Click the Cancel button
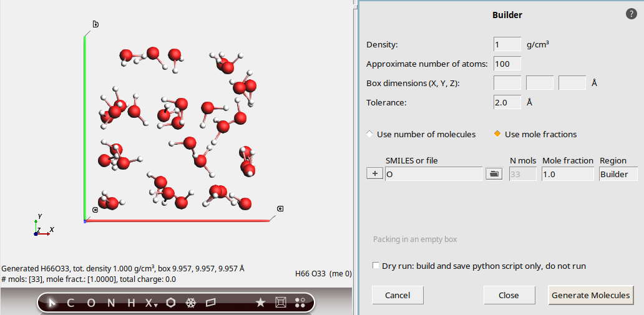 398,295
